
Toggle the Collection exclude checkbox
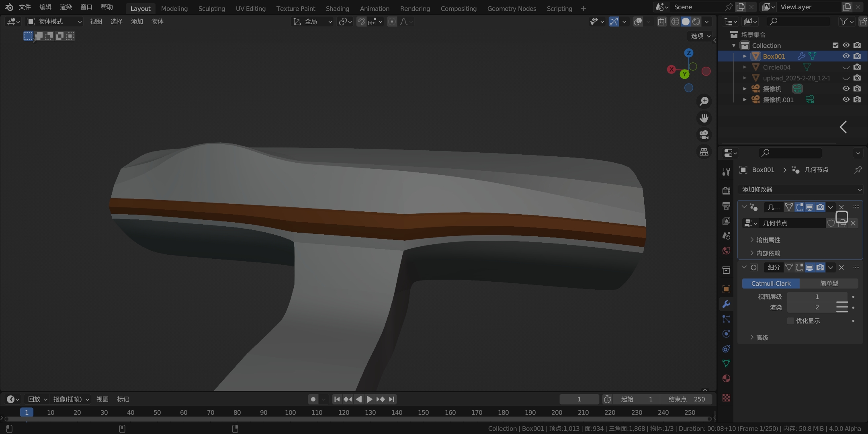835,45
